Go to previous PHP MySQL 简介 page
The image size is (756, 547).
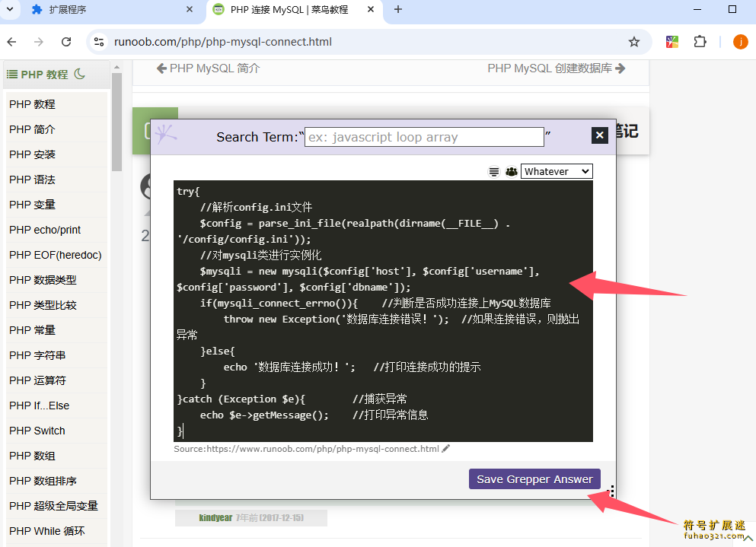(209, 68)
